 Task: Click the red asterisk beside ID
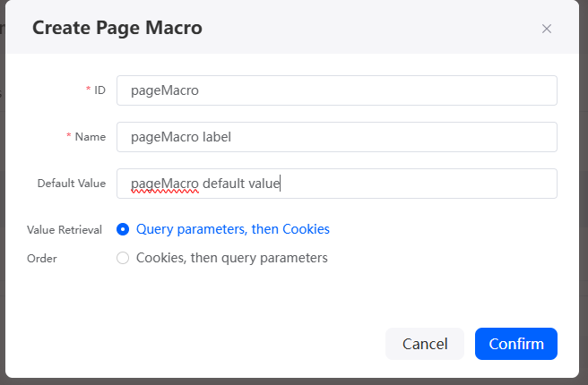88,90
